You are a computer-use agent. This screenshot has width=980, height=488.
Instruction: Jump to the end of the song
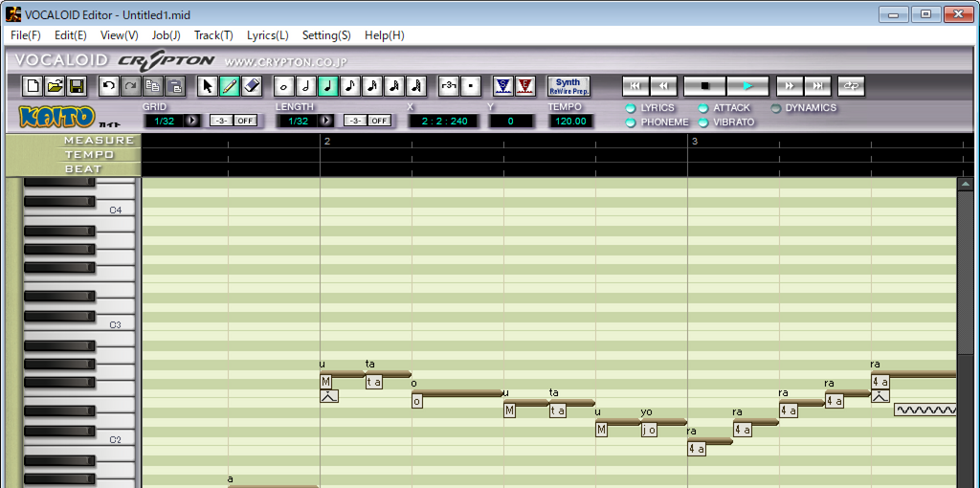pyautogui.click(x=817, y=86)
